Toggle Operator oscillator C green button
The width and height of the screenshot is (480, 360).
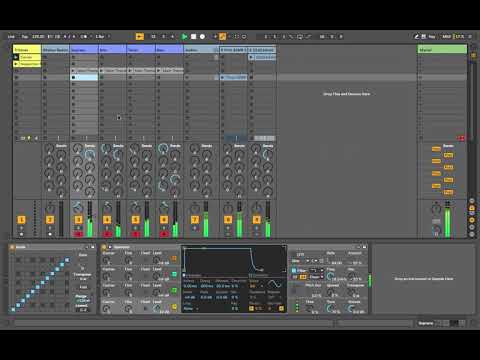[174, 274]
